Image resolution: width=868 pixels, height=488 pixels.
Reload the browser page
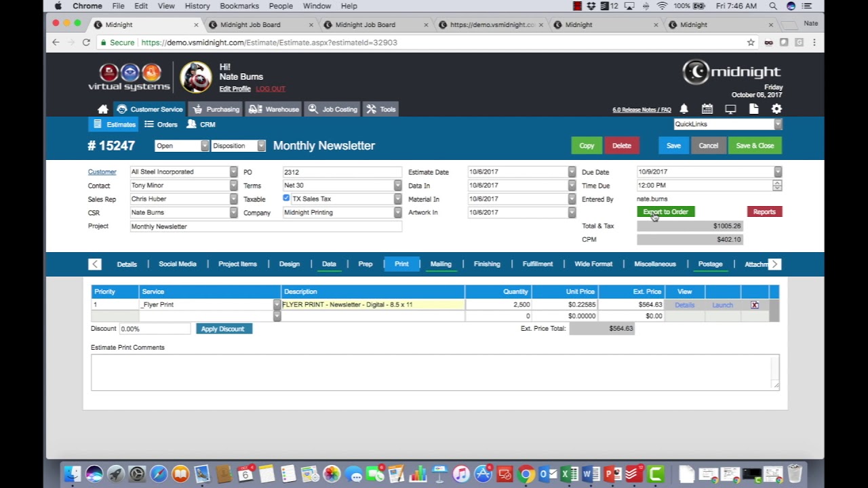(x=86, y=42)
